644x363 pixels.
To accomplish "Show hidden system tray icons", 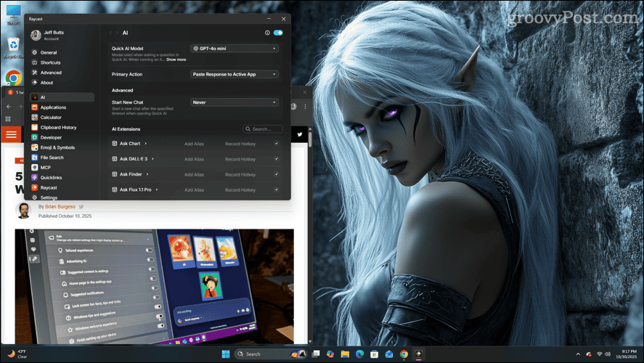I will [578, 354].
